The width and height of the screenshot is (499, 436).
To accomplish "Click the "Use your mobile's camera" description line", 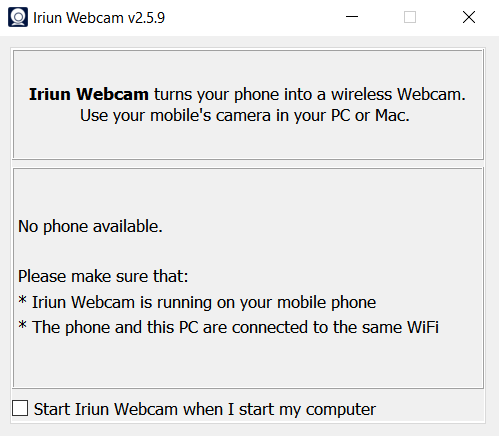I will [245, 116].
